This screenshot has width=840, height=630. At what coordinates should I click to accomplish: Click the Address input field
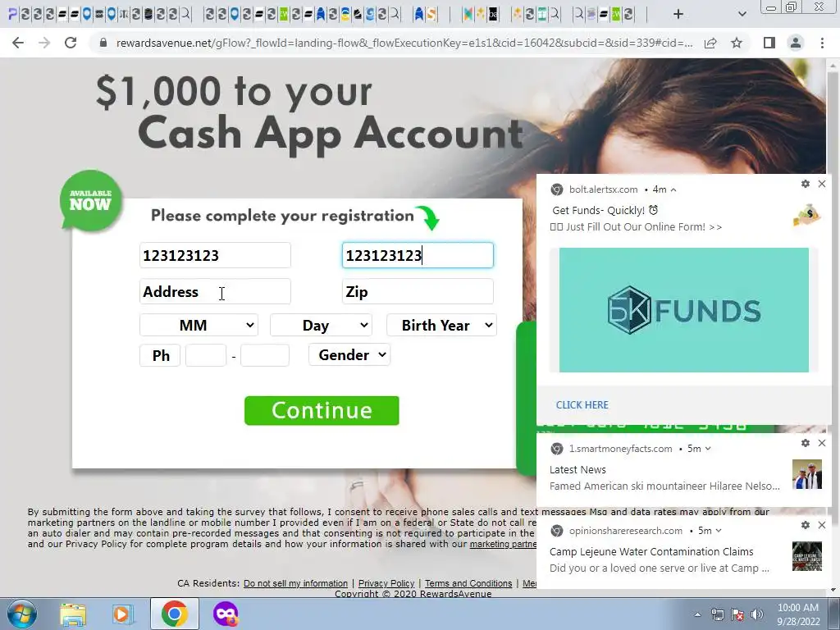[x=215, y=292]
